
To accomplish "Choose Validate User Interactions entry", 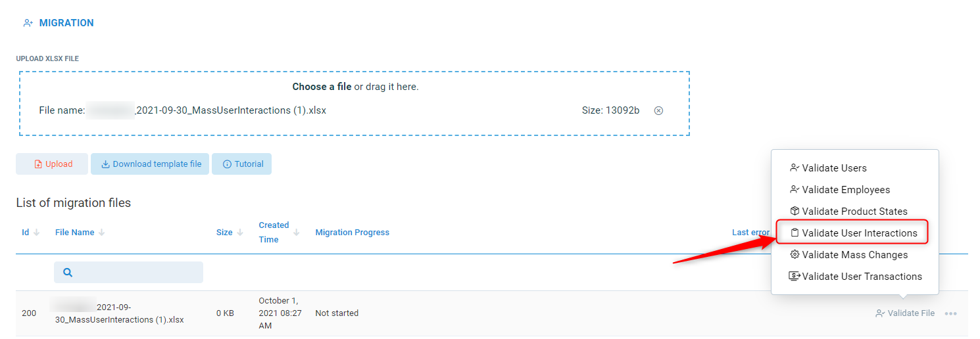I will pos(859,233).
